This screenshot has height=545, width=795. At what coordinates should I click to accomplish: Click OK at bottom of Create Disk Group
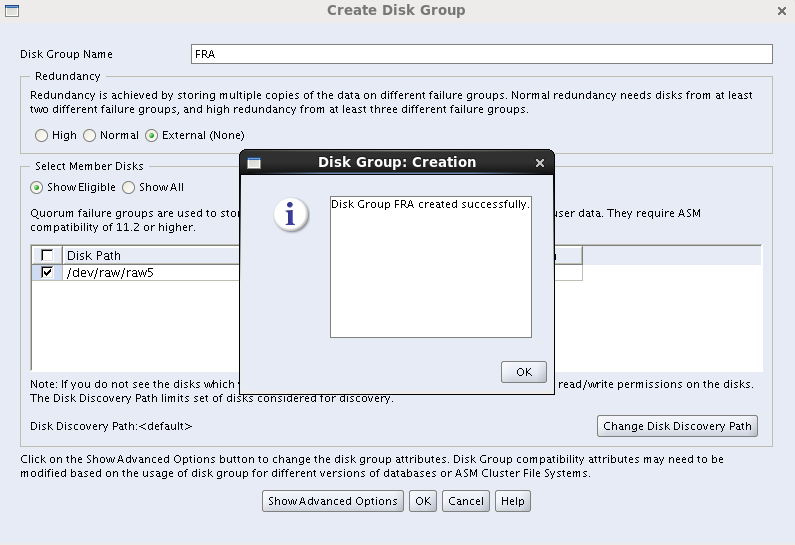[x=423, y=501]
